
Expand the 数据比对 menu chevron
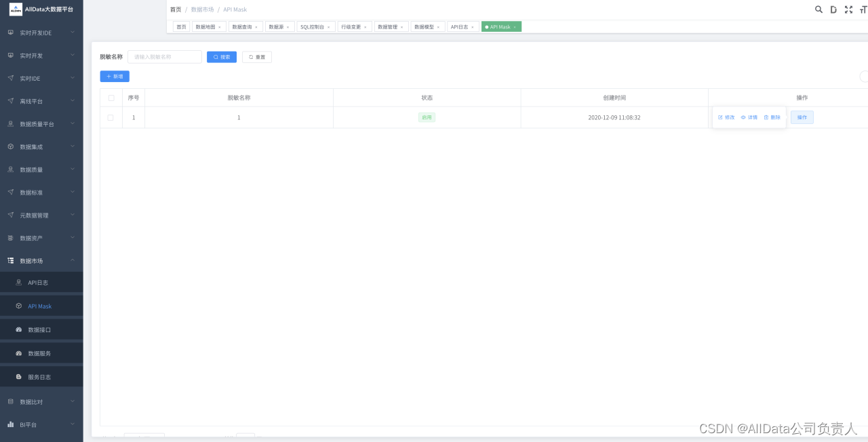[73, 401]
